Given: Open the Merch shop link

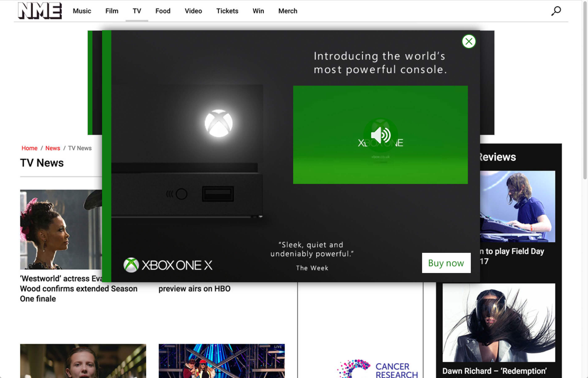Looking at the screenshot, I should (288, 11).
